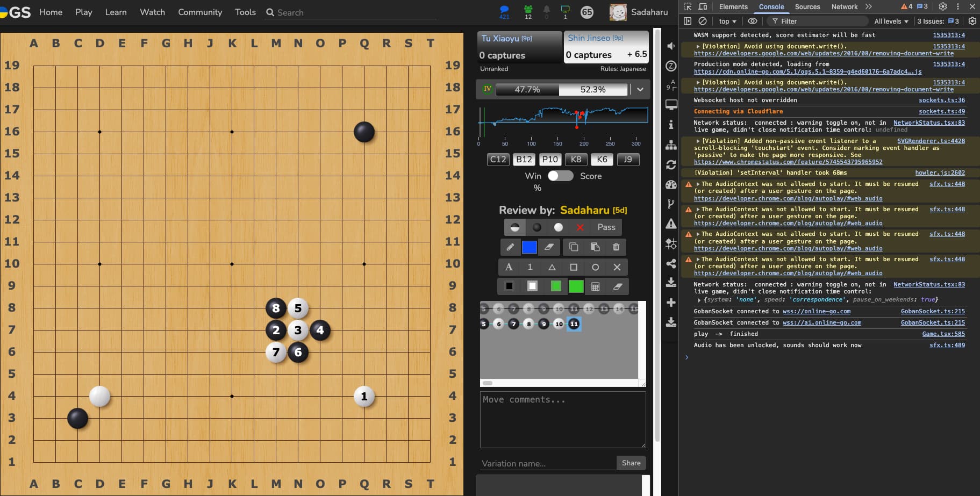Open the chat bubble showing 421

(x=504, y=10)
